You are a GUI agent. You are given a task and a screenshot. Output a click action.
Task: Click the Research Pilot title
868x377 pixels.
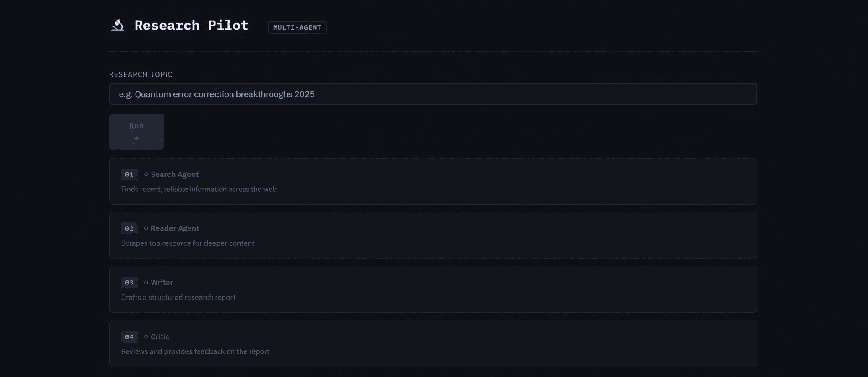pos(191,25)
